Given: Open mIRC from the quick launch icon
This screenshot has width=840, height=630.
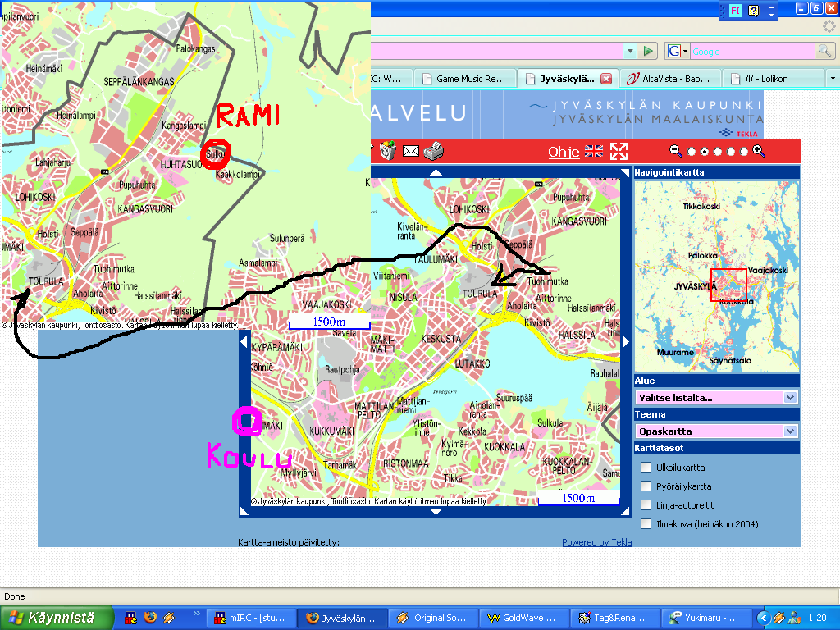Looking at the screenshot, I should (130, 618).
